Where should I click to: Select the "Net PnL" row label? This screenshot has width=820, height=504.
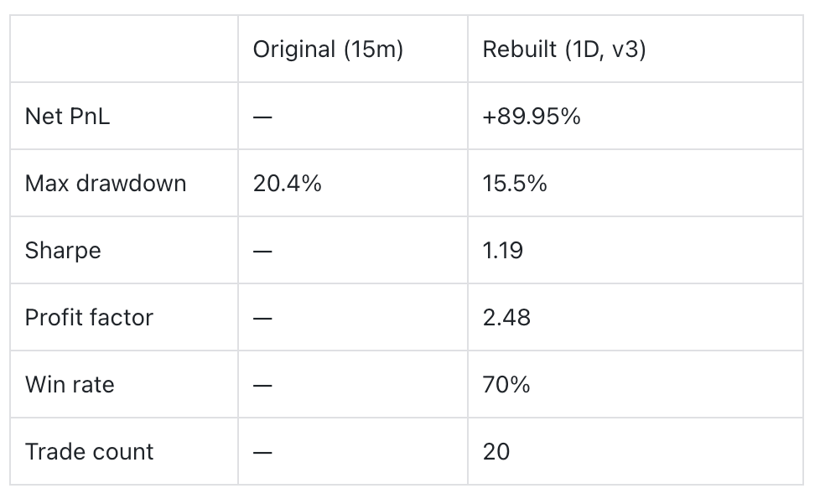point(67,117)
